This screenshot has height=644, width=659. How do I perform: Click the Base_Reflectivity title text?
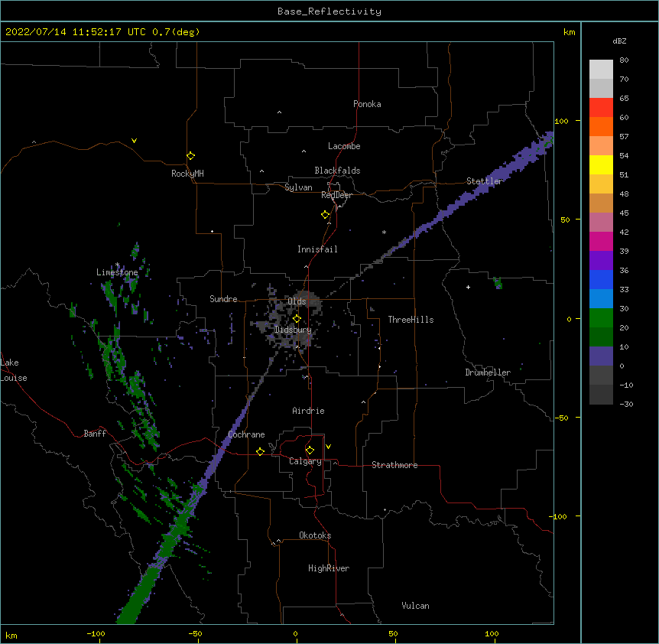pos(329,11)
